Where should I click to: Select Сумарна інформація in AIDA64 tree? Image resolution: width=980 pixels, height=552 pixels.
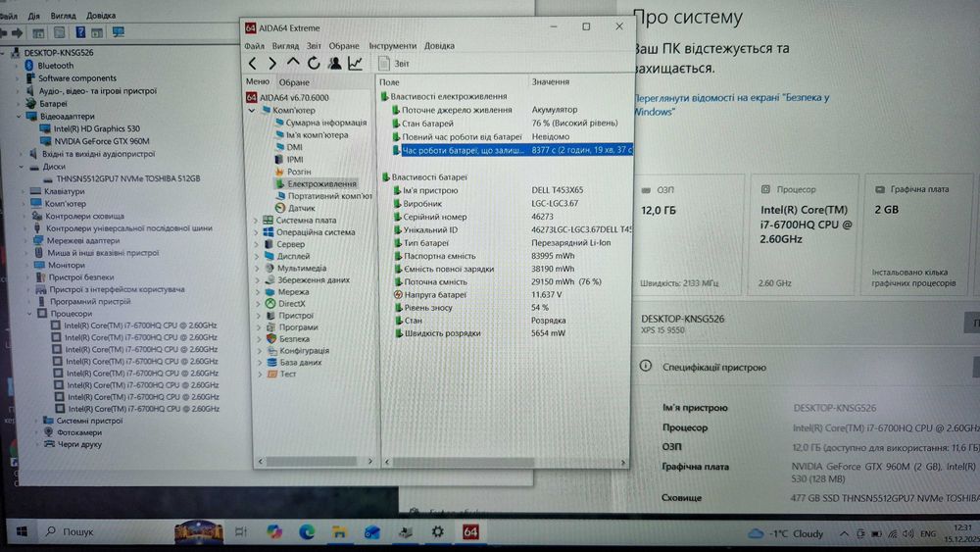click(x=320, y=123)
